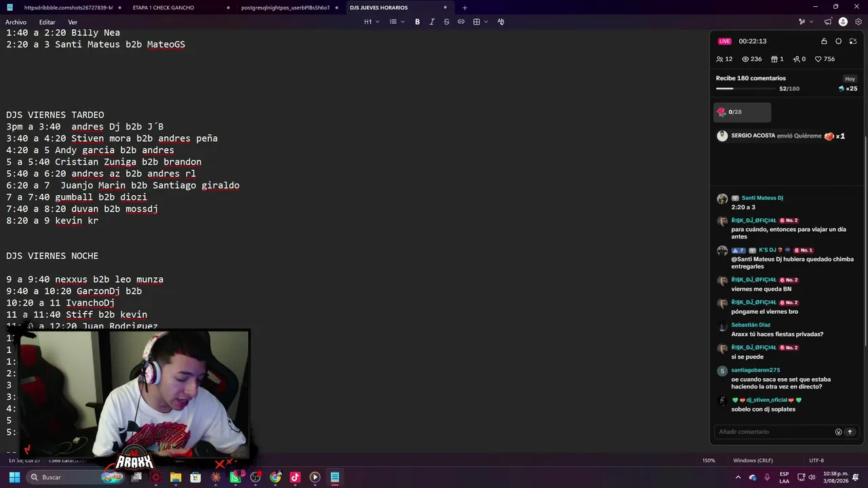Click the comments goal progress bar
This screenshot has height=488, width=868.
click(x=746, y=89)
